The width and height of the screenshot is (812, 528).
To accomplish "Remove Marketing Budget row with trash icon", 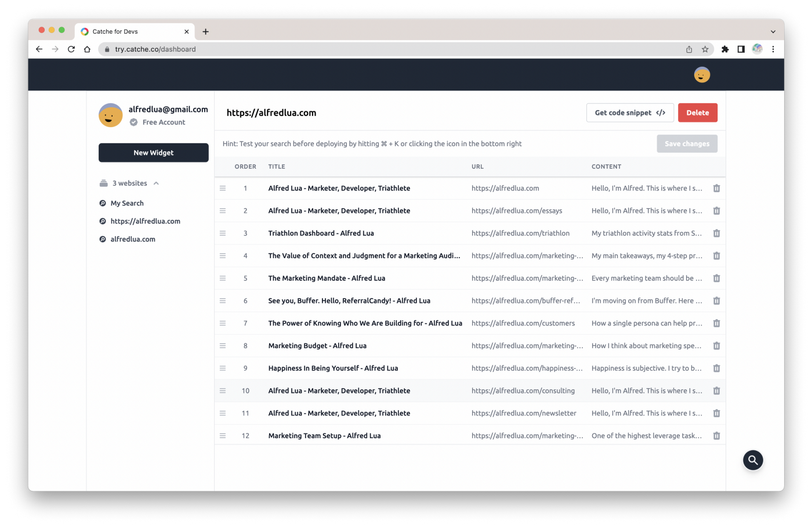I will point(716,346).
